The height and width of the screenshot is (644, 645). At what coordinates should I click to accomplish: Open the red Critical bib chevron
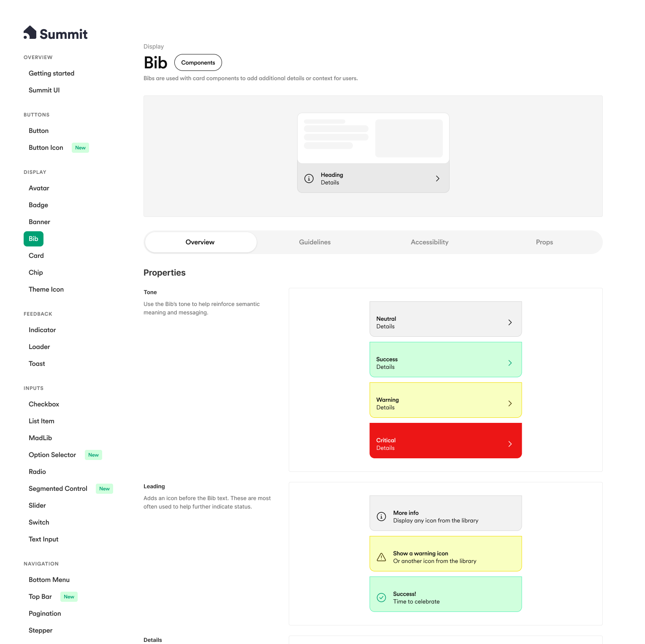pyautogui.click(x=510, y=444)
